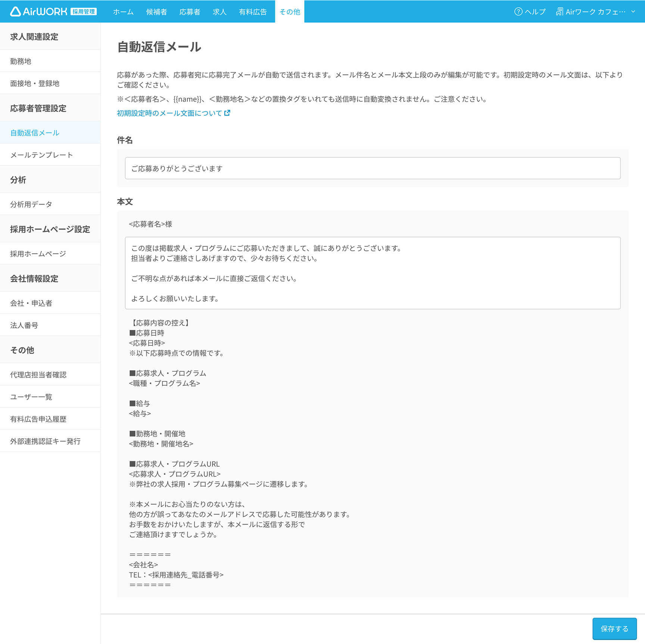The image size is (645, 644).
Task: Click the 【応募内容の控え】 text
Action: pyautogui.click(x=161, y=323)
